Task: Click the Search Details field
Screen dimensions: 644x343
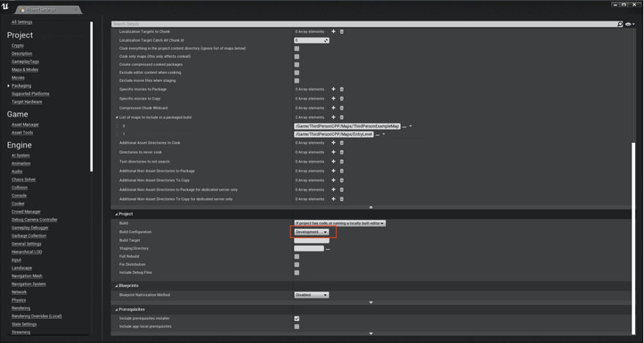Action: [364, 24]
